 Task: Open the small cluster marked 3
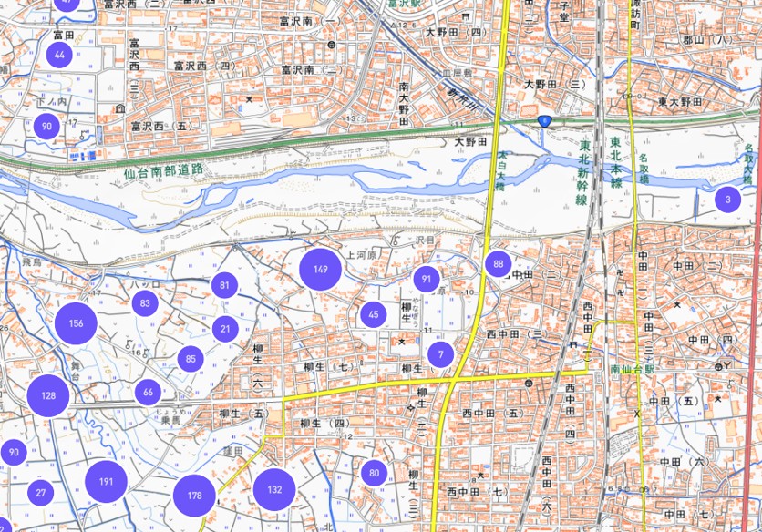click(x=727, y=199)
